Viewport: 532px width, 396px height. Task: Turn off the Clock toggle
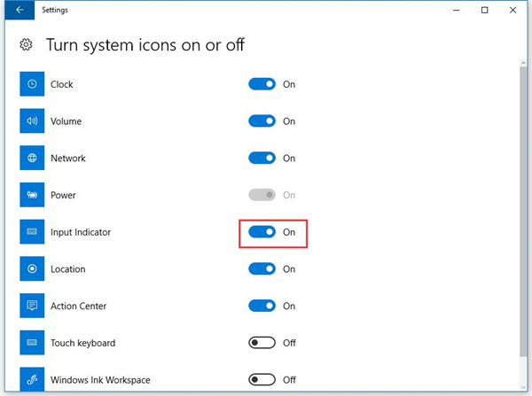coord(262,84)
